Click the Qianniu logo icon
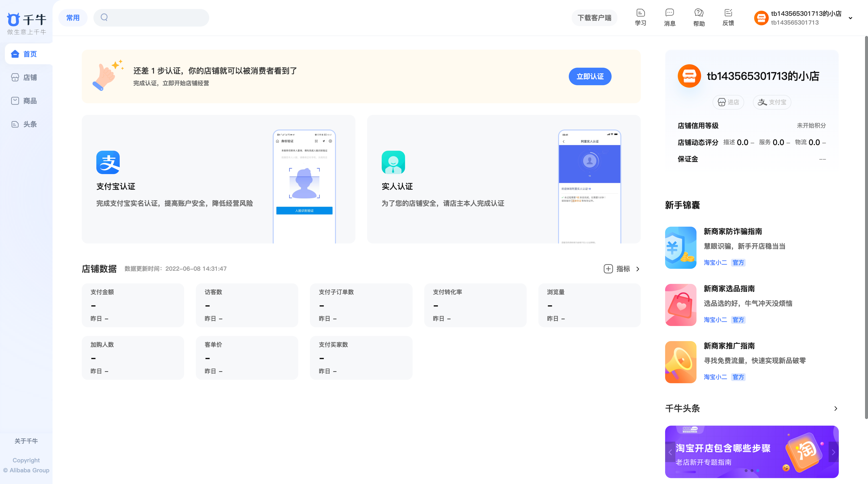Viewport: 868px width, 484px height. (x=13, y=19)
